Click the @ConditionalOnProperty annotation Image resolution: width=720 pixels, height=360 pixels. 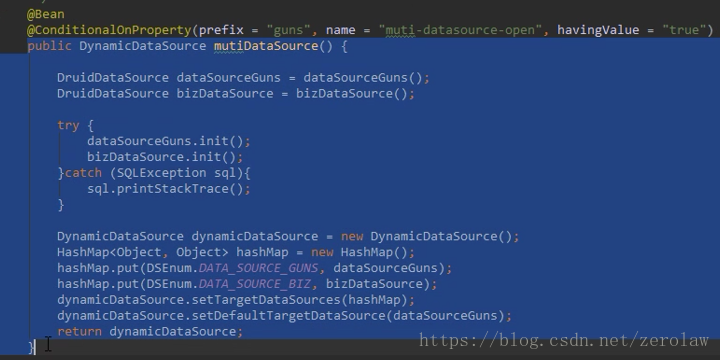(109, 30)
